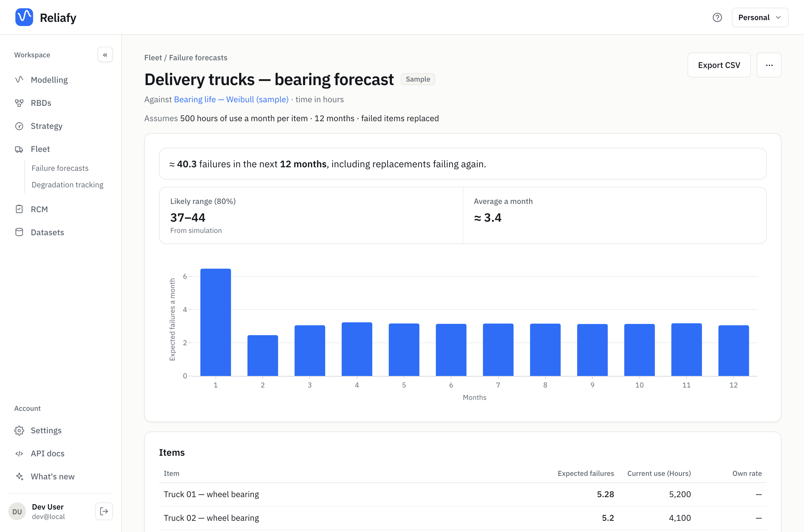
Task: Click the RBDs block diagram icon
Action: (19, 103)
